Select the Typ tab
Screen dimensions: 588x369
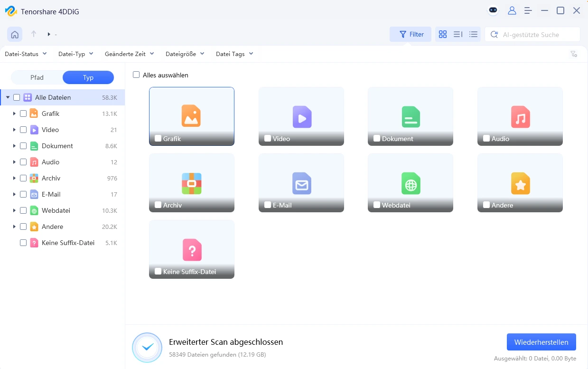(88, 77)
